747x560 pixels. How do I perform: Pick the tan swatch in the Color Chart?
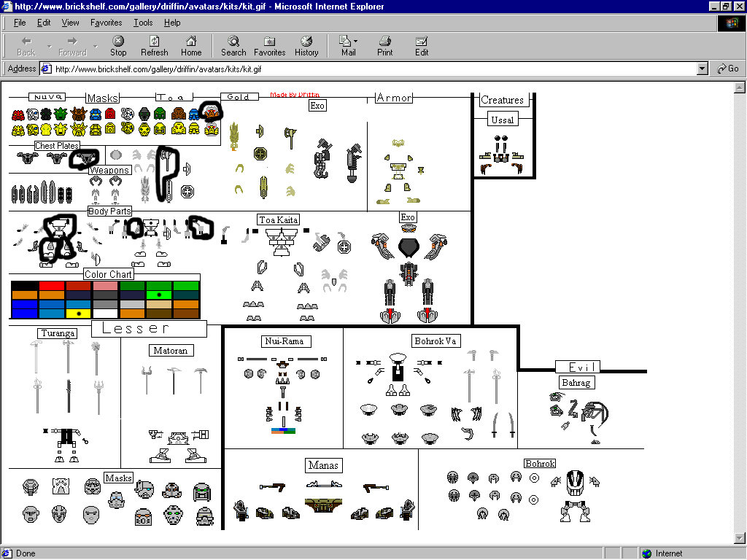click(159, 304)
